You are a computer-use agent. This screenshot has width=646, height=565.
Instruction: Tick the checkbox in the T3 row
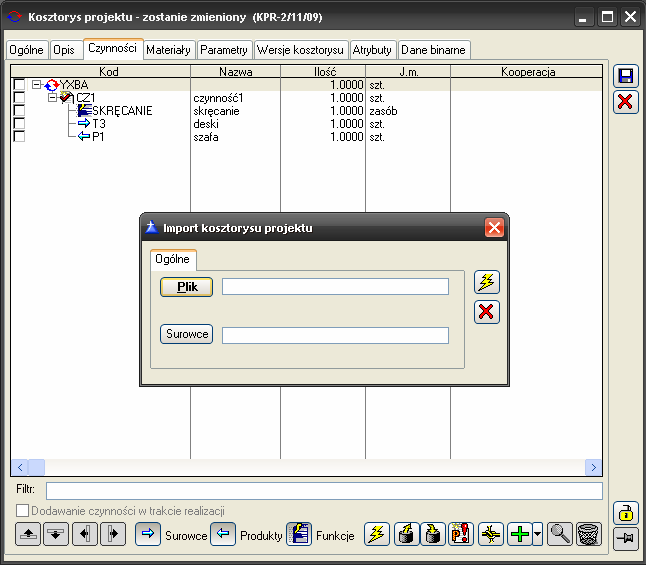19,123
